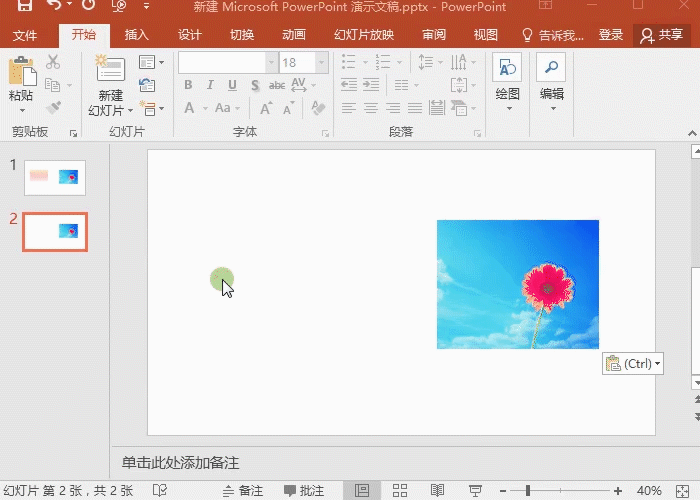
Task: Customize Quick Access Toolbar dropdown
Action: [146, 6]
